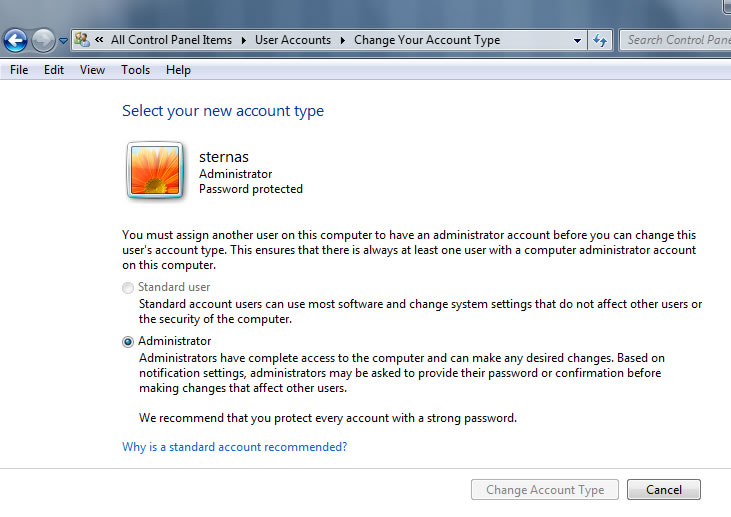This screenshot has height=517, width=731.
Task: Open the Help menu
Action: coord(178,70)
